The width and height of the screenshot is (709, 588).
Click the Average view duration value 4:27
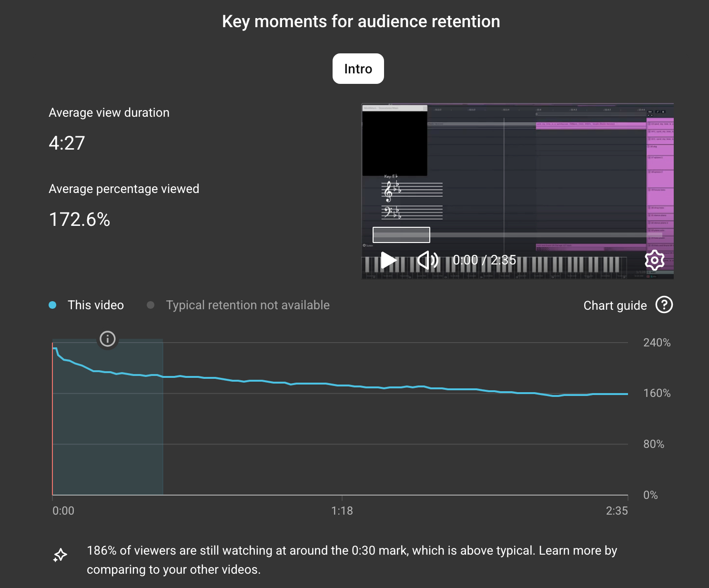point(67,143)
